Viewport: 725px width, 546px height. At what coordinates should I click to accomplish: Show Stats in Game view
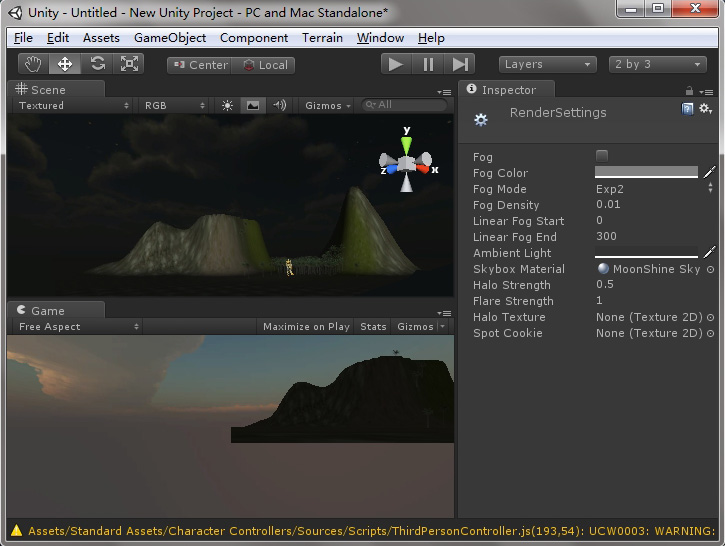pos(373,326)
